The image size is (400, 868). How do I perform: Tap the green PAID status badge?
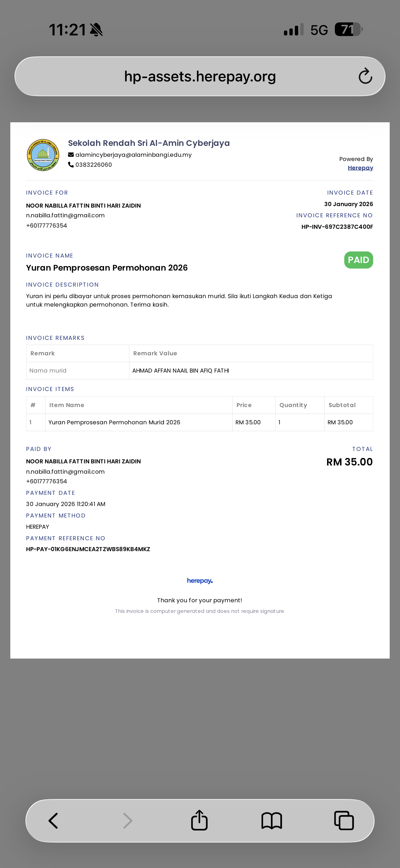tap(358, 260)
